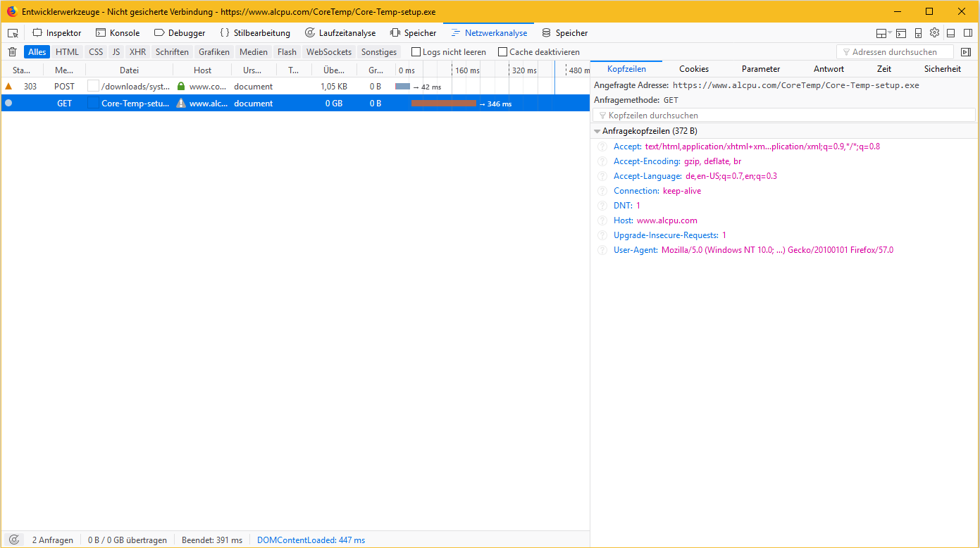Click the DOMContentLoaded: 447 ms status
The width and height of the screenshot is (980, 548).
311,540
